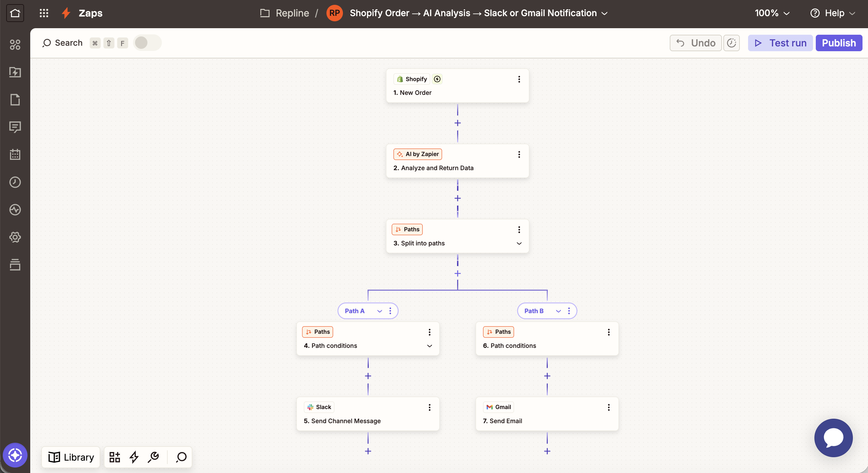Open the Zap folder sidebar icon
This screenshot has height=473, width=868.
click(x=15, y=72)
